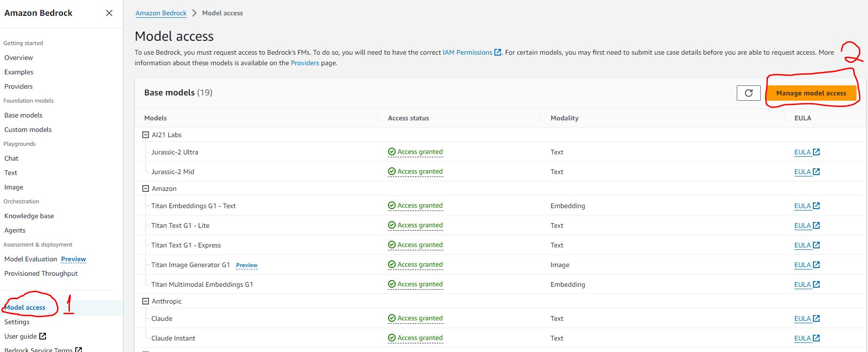Click the Amazon Bedrock breadcrumb link

pos(161,13)
